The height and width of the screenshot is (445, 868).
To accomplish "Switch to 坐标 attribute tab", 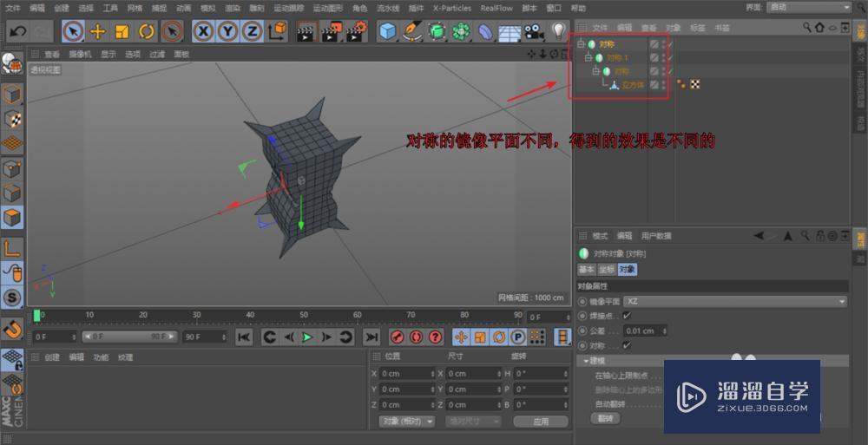I will coord(607,269).
